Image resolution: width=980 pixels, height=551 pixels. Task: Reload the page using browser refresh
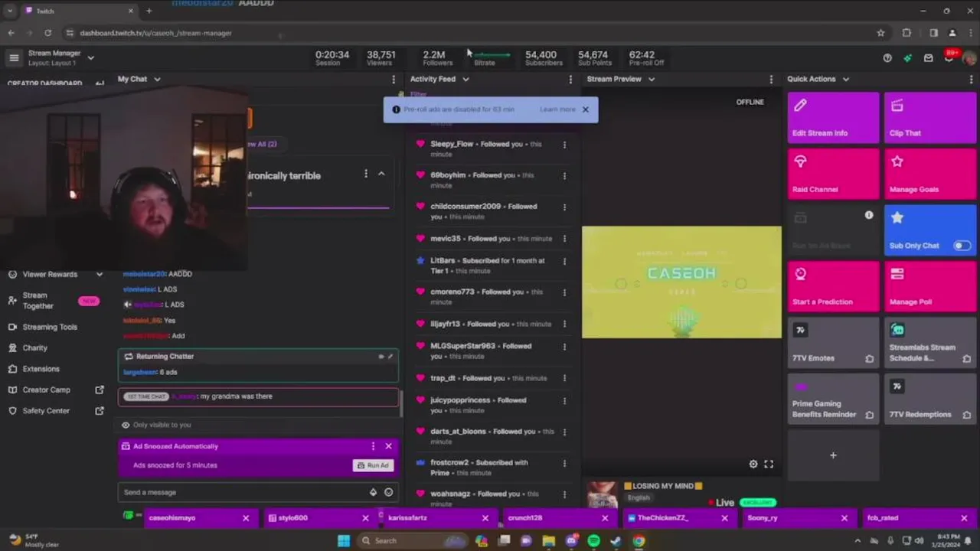point(47,33)
